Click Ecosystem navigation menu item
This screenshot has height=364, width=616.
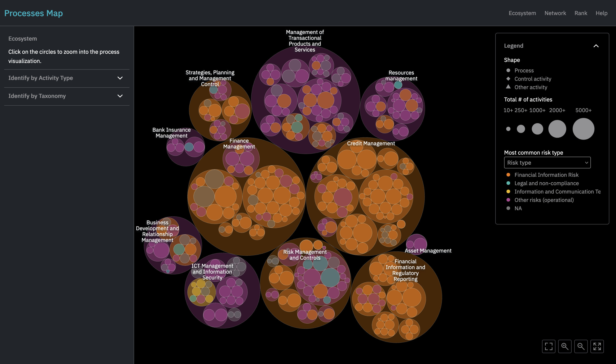(x=522, y=13)
